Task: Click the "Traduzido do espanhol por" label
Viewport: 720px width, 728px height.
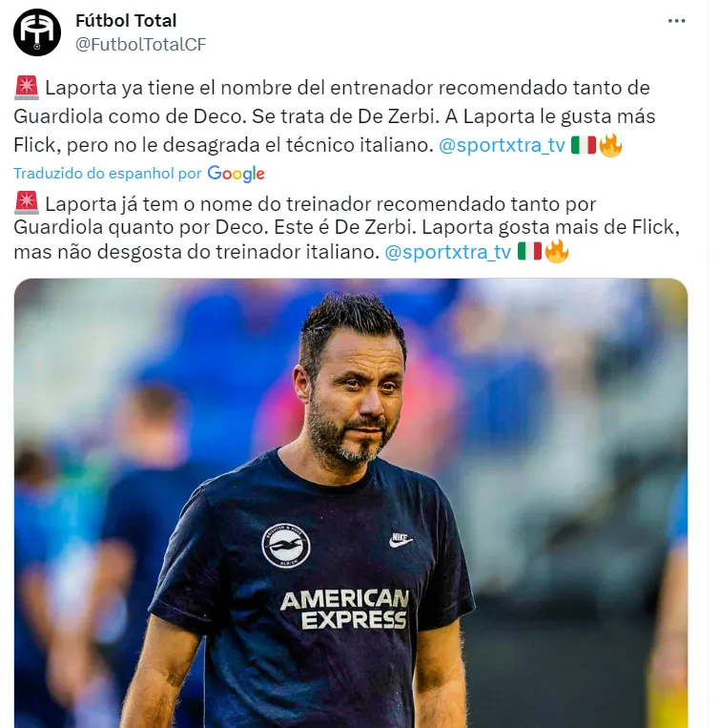Action: 108,174
